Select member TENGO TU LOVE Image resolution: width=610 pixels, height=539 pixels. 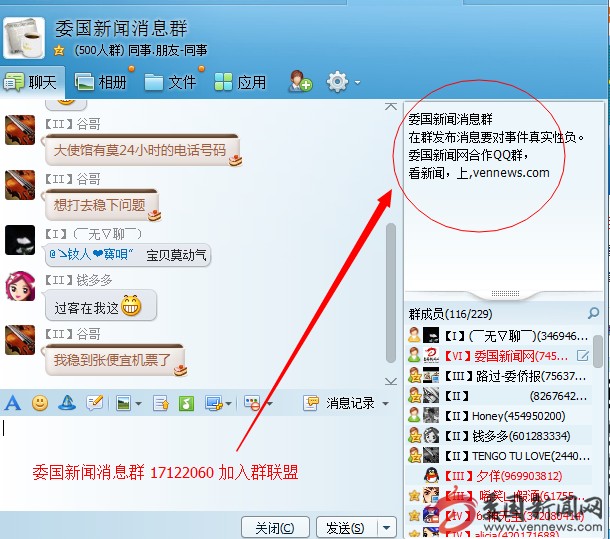click(499, 456)
